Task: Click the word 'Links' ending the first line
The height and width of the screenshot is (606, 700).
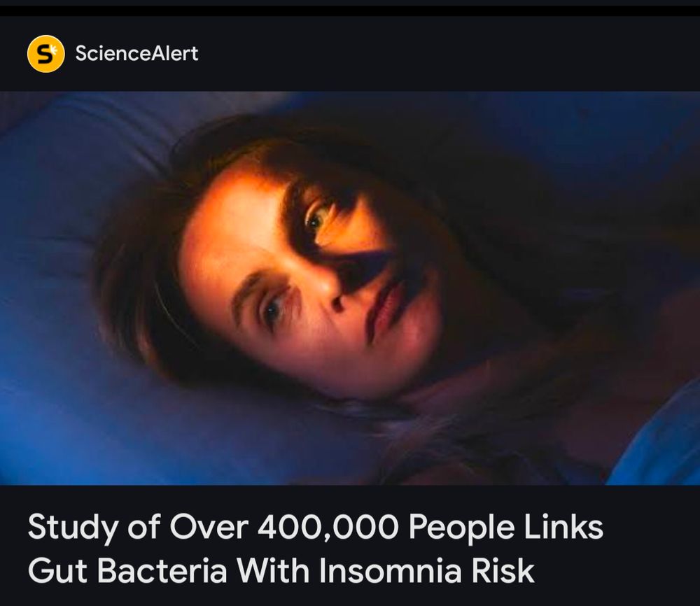Action: [x=563, y=526]
